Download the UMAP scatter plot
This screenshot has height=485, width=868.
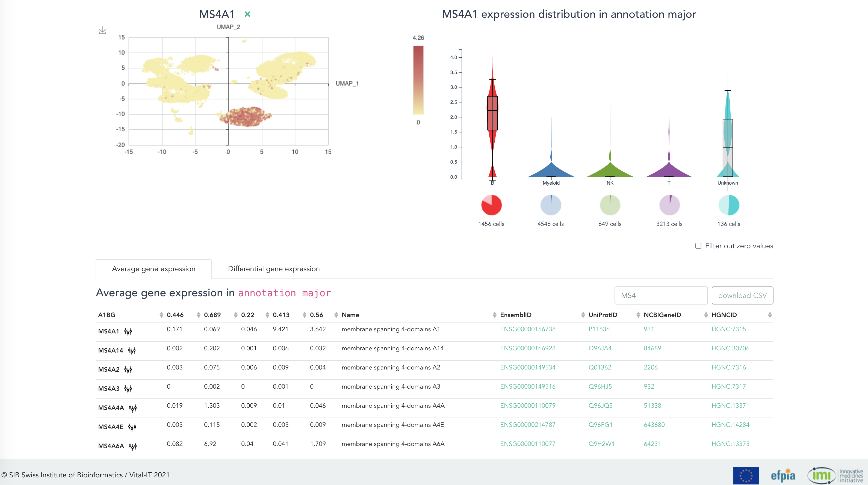102,30
